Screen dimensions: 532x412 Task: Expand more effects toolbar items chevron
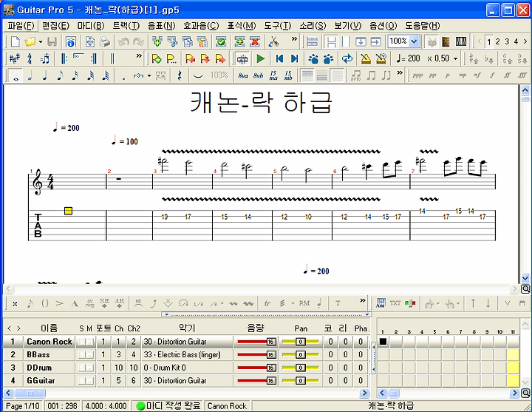tap(363, 300)
